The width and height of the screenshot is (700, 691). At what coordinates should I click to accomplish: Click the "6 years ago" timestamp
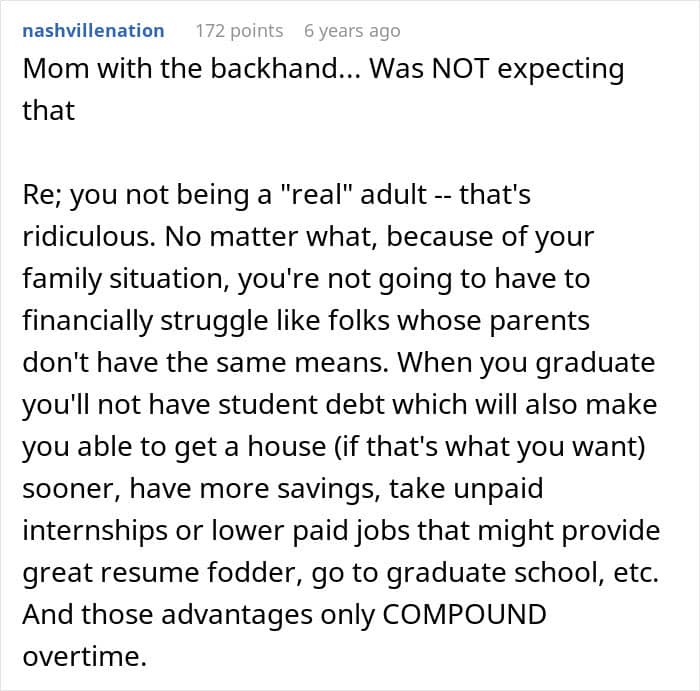coord(352,30)
